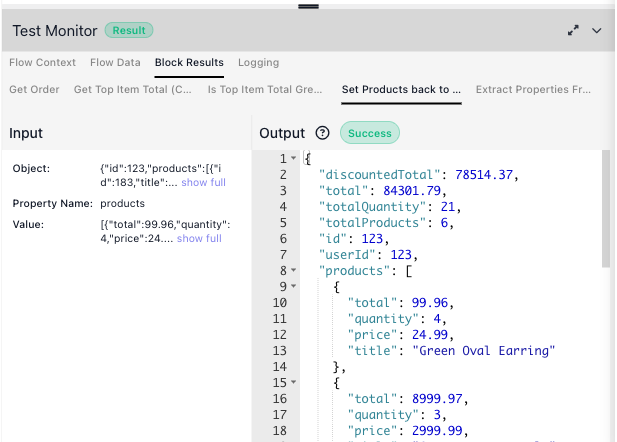
Task: Click the Property Name value products
Action: tap(122, 203)
